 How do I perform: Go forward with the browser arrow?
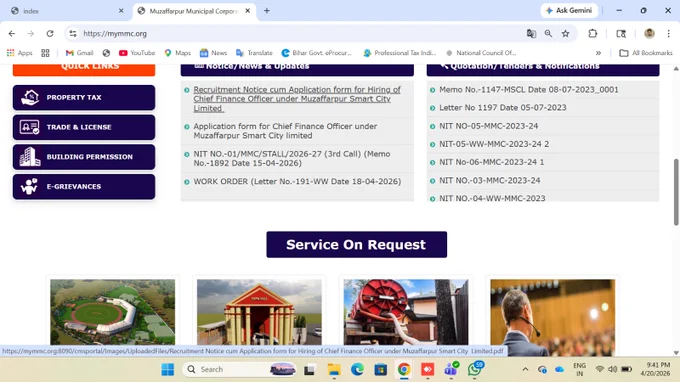click(x=31, y=33)
